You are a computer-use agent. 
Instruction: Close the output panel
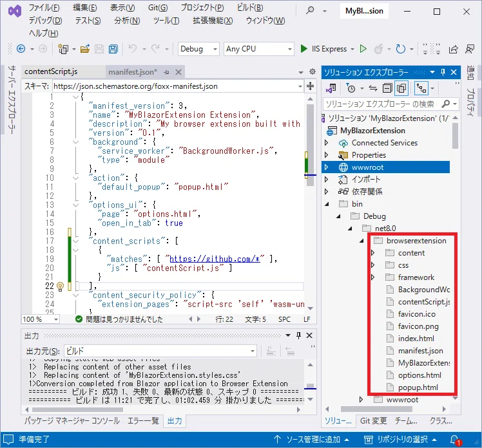coord(309,335)
